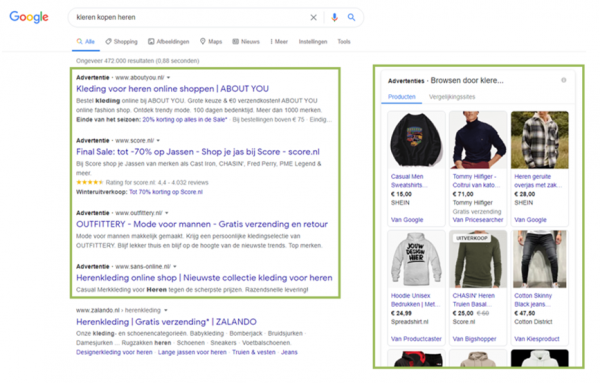Switch to the Afbeeldingen tab
The width and height of the screenshot is (600, 383).
(x=169, y=41)
